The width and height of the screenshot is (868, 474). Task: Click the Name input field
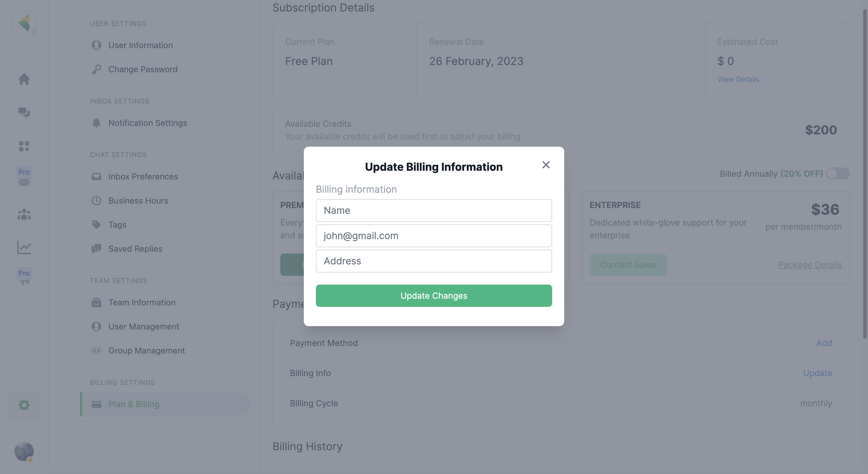pyautogui.click(x=434, y=210)
